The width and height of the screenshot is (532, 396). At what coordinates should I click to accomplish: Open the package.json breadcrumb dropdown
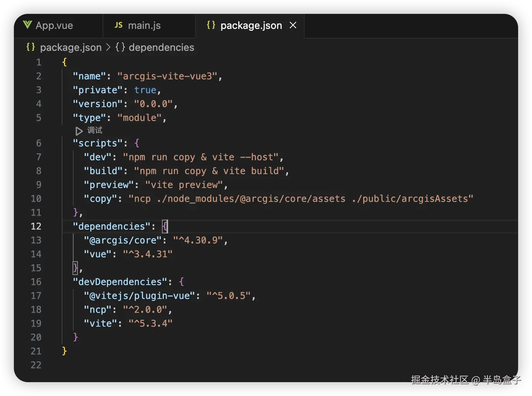(71, 47)
